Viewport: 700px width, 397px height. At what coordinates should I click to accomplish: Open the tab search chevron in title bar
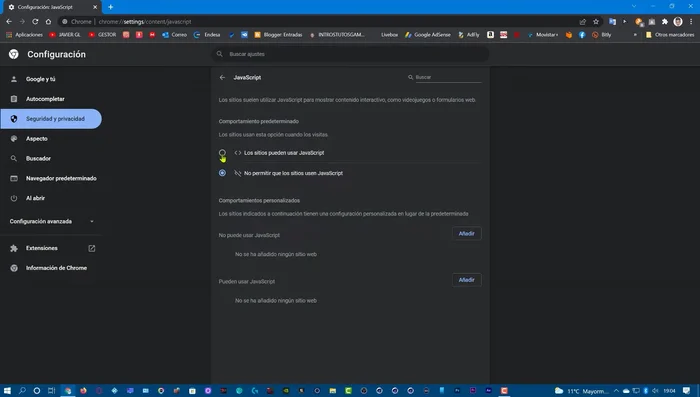pos(634,6)
